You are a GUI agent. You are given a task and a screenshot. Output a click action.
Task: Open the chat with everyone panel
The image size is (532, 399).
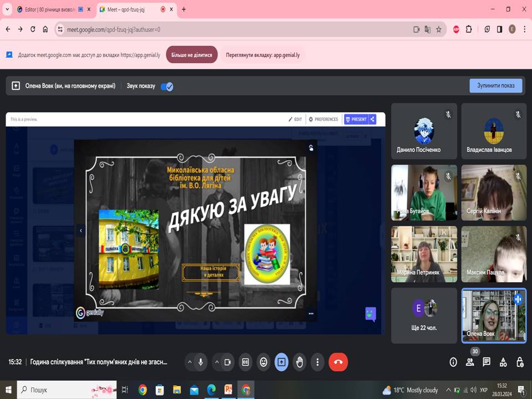coord(487,362)
